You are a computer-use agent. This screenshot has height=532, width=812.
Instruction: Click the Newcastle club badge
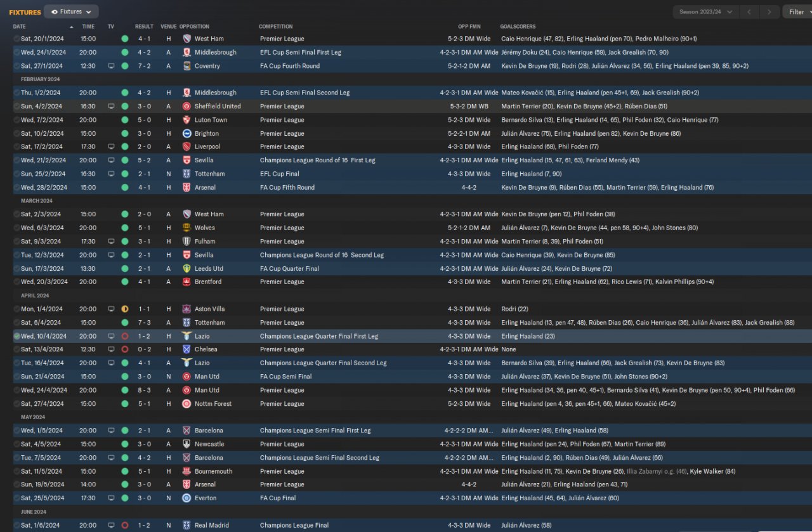coord(187,444)
